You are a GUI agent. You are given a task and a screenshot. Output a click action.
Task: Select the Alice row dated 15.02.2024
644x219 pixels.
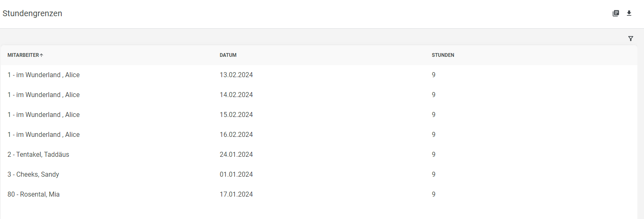click(x=319, y=115)
